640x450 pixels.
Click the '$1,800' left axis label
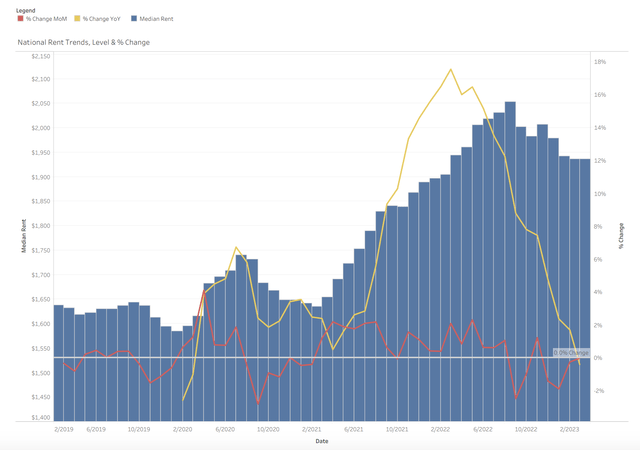tap(41, 226)
